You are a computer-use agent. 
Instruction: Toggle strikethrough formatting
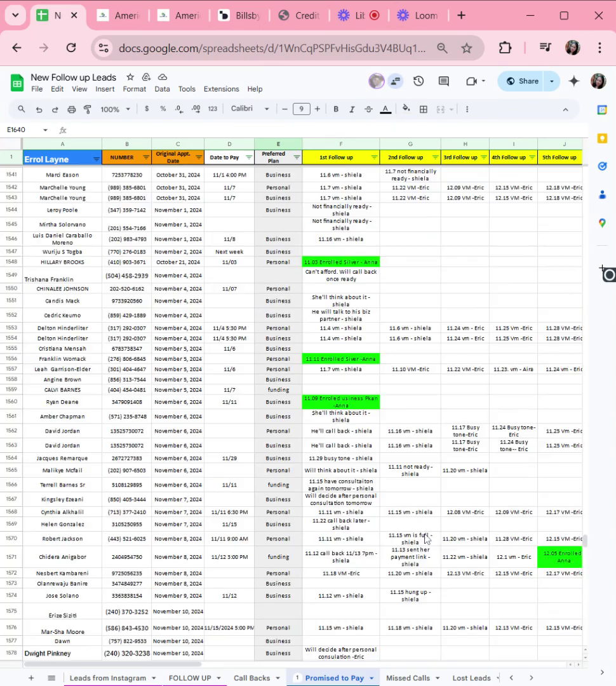click(x=368, y=109)
